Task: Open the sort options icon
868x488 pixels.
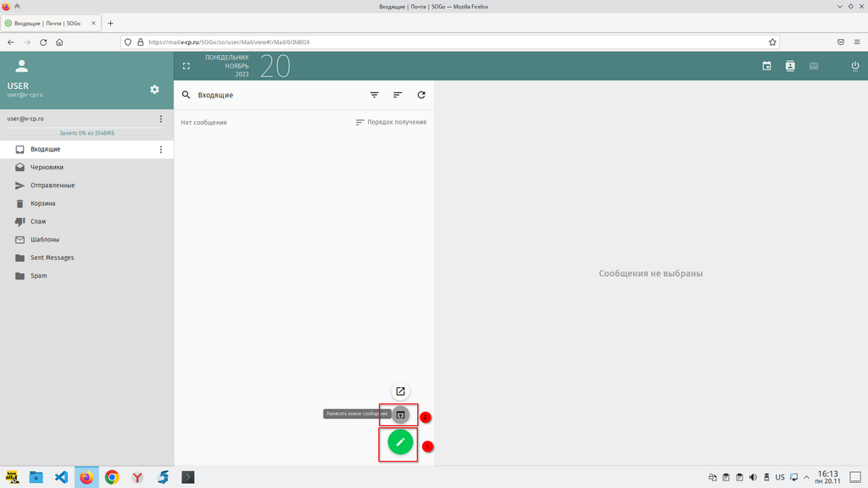Action: pos(398,95)
